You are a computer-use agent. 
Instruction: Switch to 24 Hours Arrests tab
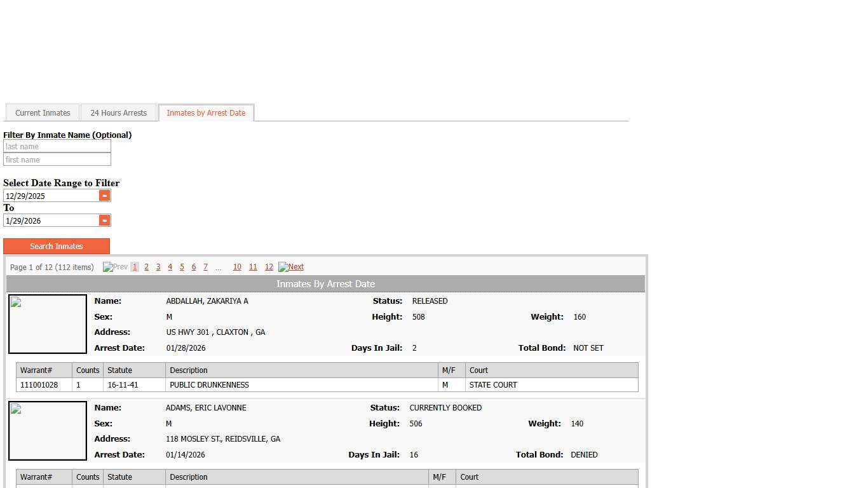(x=118, y=113)
